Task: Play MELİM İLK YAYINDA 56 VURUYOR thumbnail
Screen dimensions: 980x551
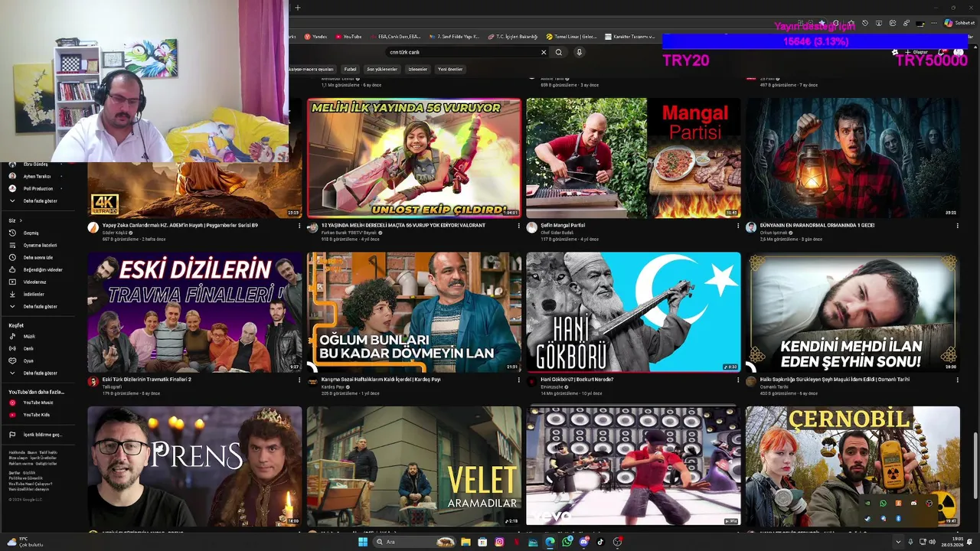Action: pos(414,158)
